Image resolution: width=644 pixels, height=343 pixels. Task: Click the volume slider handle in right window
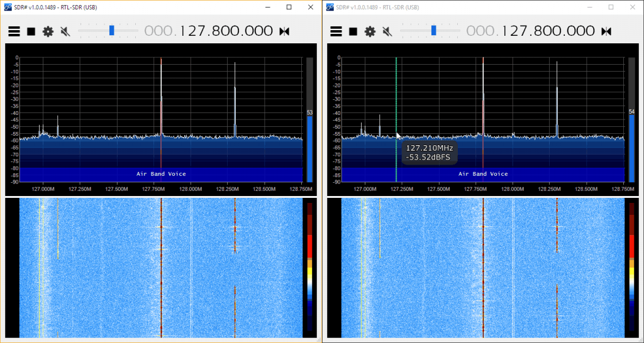(433, 30)
